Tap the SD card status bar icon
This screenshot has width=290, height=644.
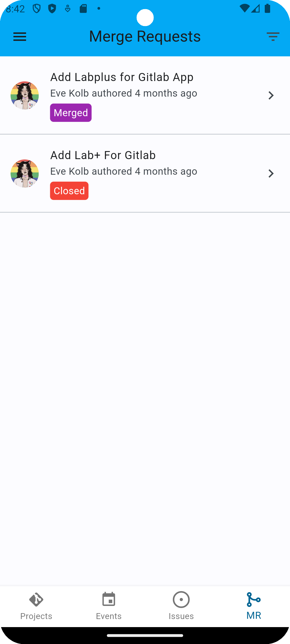[84, 8]
